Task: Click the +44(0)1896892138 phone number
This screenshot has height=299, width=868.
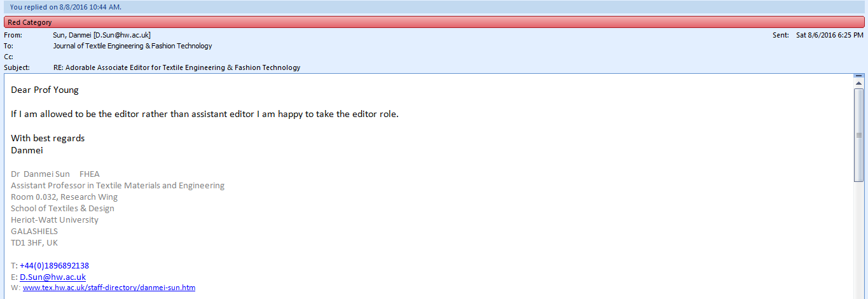Action: (54, 266)
